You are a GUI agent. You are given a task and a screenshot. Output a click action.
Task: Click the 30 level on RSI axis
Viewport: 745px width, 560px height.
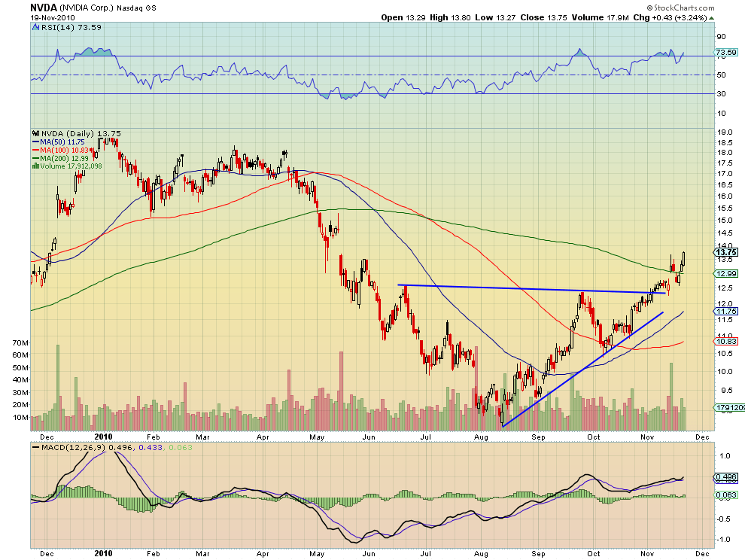coord(721,93)
